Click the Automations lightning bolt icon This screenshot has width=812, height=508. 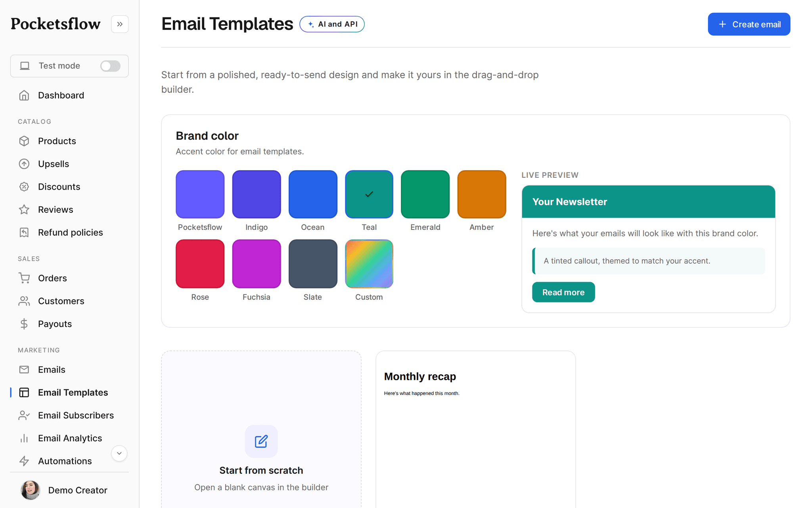24,461
